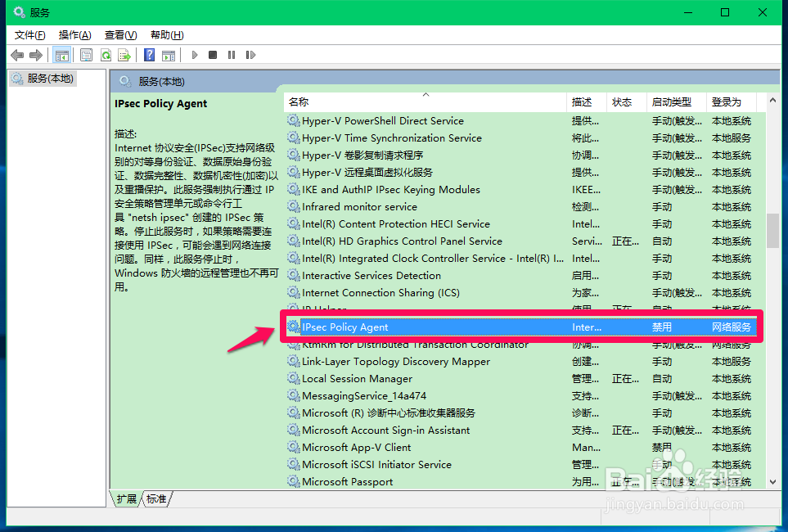Click the Refresh icon on the toolbar
Screen dimensions: 788x532
(106, 54)
